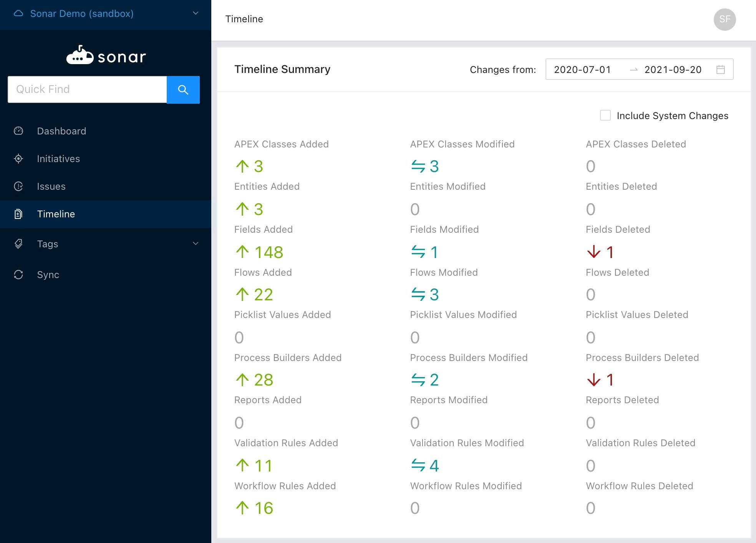The height and width of the screenshot is (543, 756).
Task: Click the Dashboard gauge icon
Action: point(18,131)
